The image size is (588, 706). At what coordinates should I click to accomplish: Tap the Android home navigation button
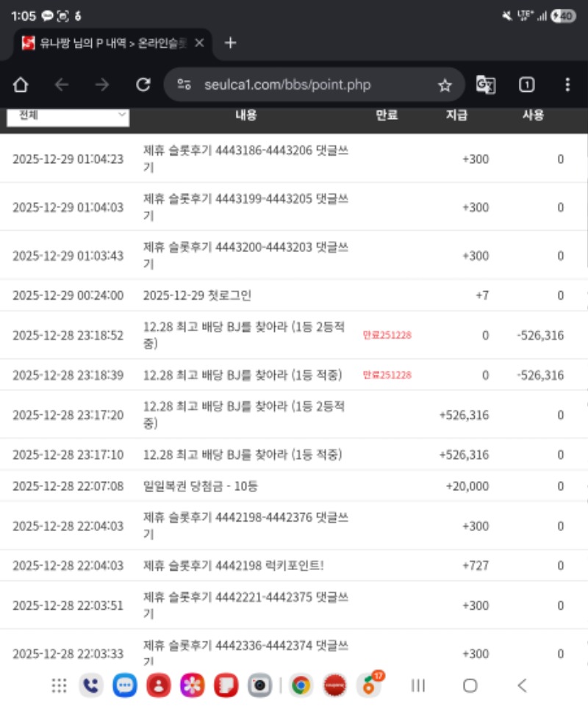[470, 685]
